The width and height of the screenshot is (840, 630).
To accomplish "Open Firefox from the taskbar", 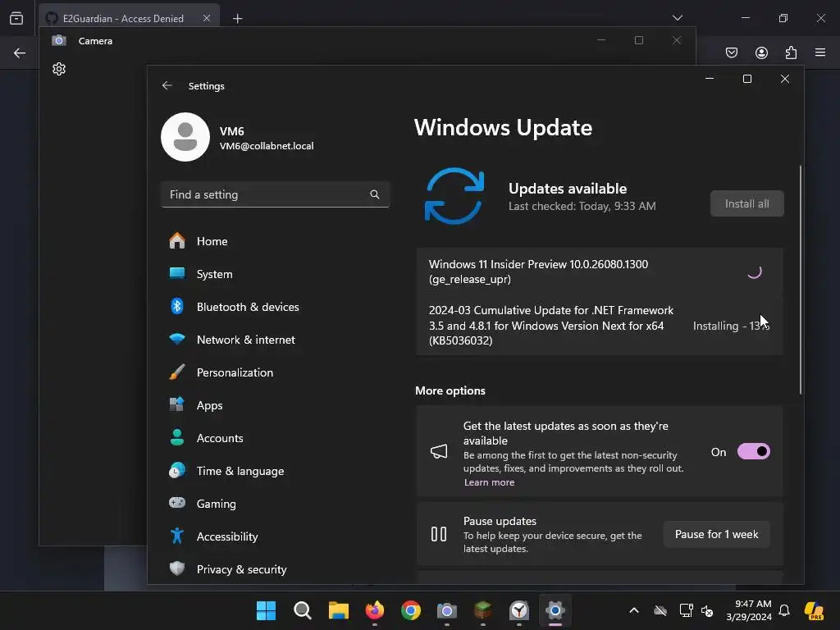I will [374, 610].
